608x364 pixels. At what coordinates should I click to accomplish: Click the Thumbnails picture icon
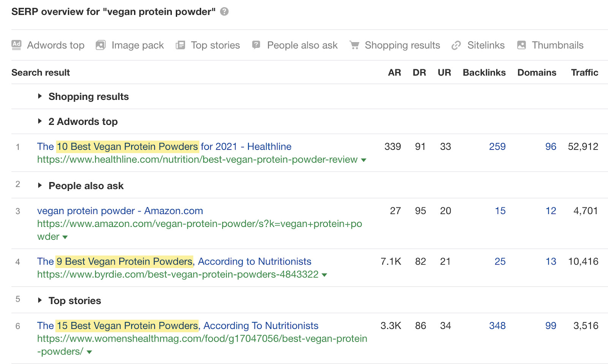521,45
